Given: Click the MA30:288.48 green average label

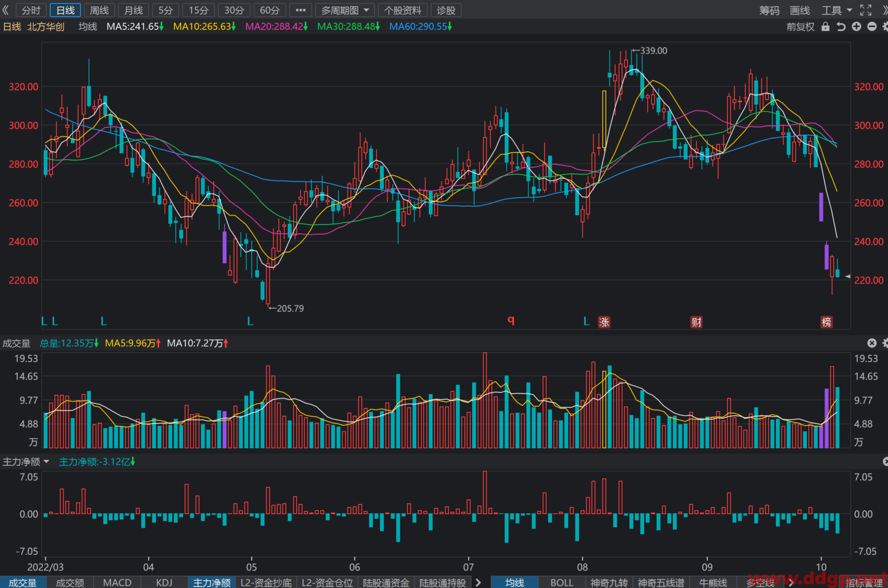Looking at the screenshot, I should [x=349, y=26].
